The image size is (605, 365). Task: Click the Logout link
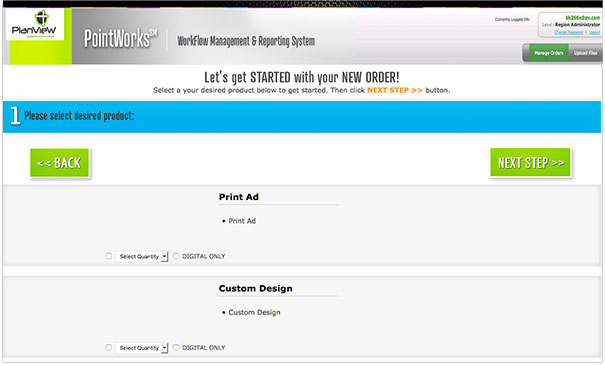594,32
